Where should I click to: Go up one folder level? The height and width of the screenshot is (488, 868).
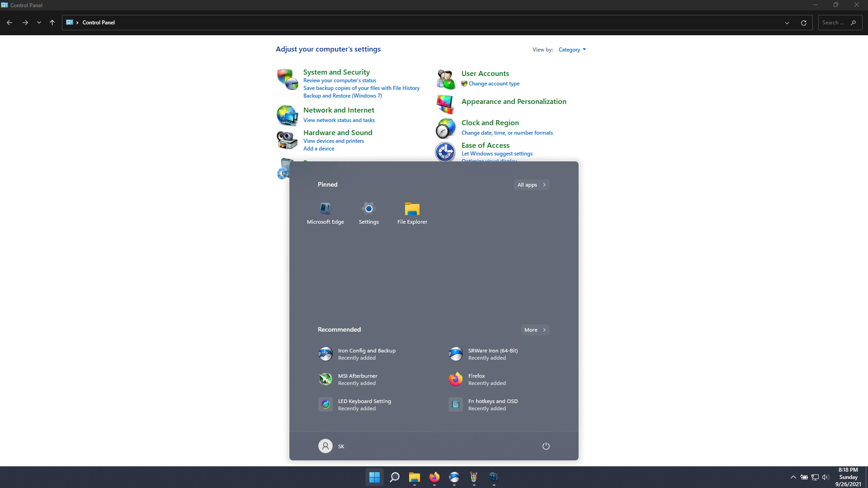click(x=52, y=23)
